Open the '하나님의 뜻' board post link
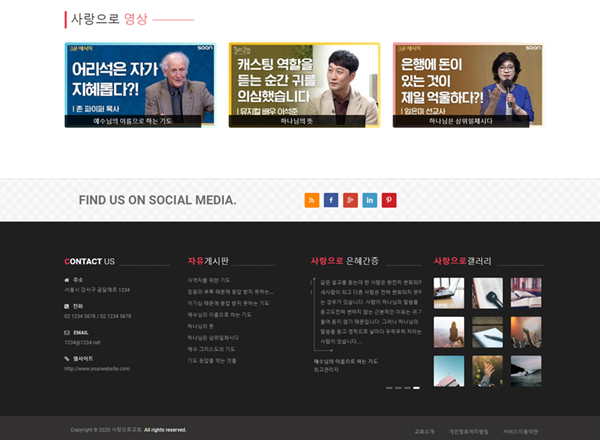The image size is (600, 440). (x=200, y=326)
